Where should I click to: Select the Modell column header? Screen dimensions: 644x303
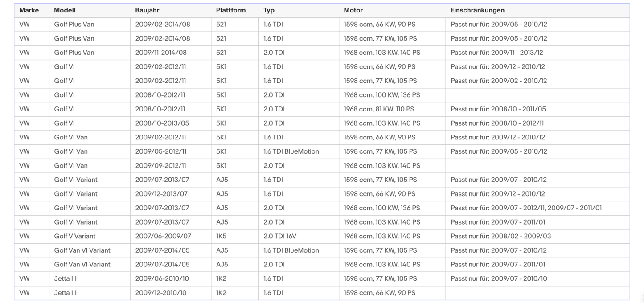click(x=65, y=10)
